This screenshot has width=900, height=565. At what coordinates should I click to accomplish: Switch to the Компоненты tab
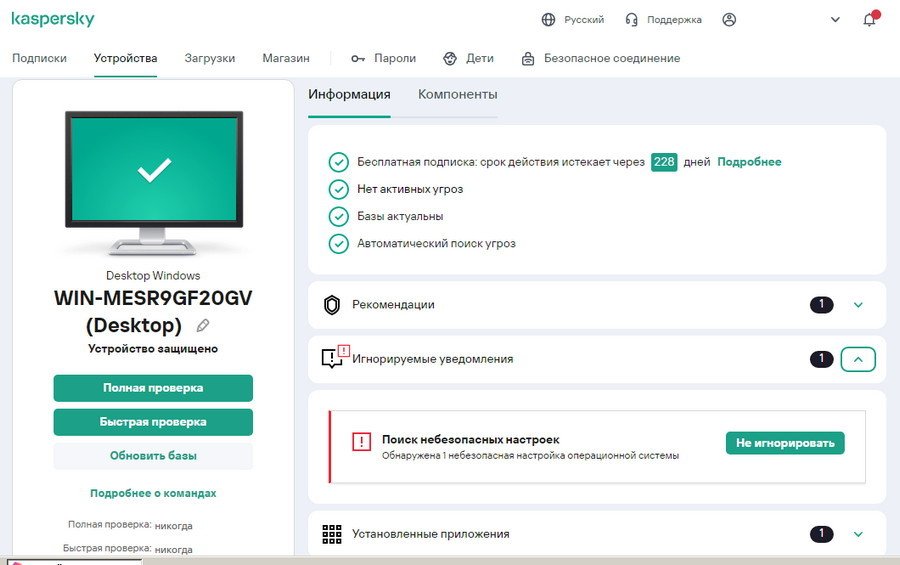(457, 94)
